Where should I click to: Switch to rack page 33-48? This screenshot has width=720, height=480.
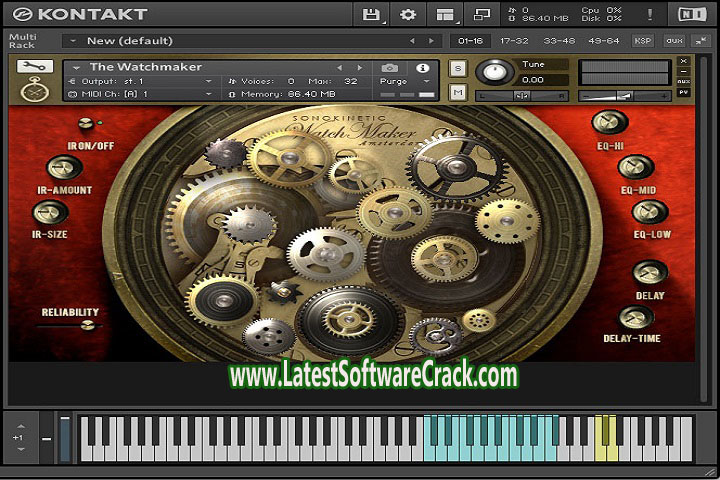click(x=559, y=41)
